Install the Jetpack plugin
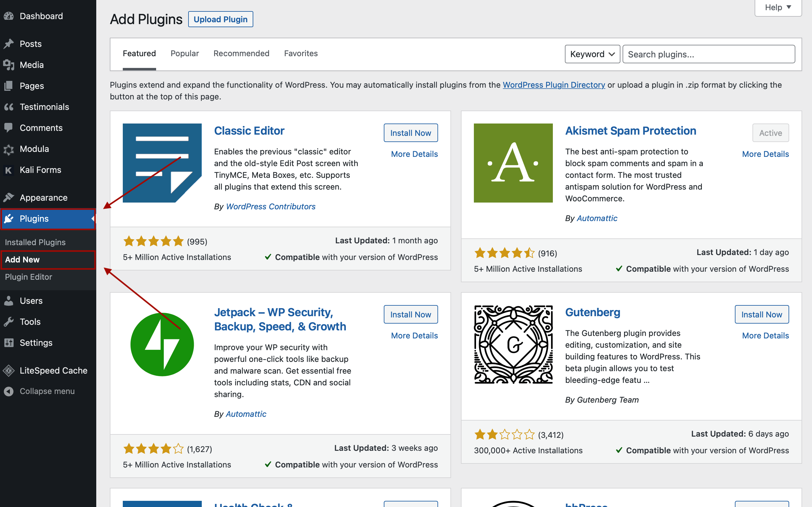 (411, 314)
